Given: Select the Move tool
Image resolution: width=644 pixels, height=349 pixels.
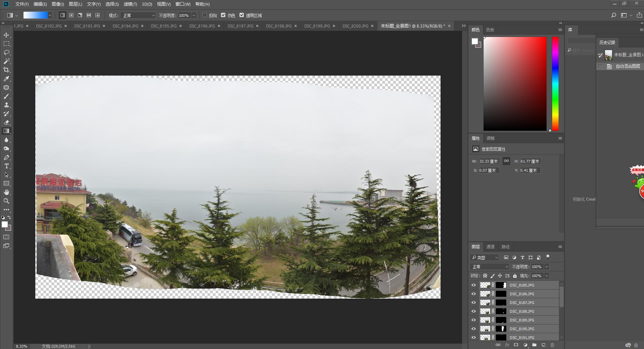Looking at the screenshot, I should [6, 35].
